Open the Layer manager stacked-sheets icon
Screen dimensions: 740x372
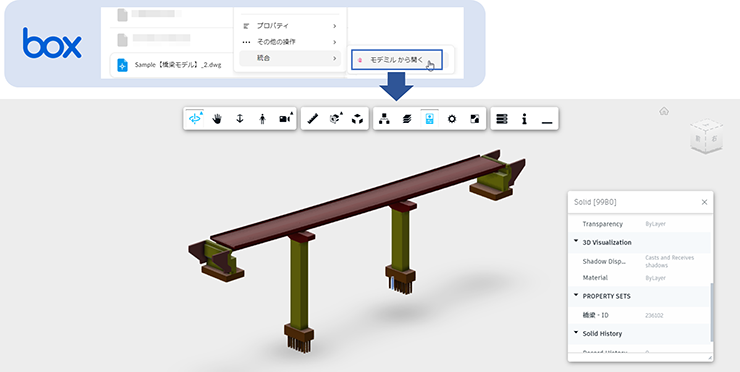click(407, 119)
